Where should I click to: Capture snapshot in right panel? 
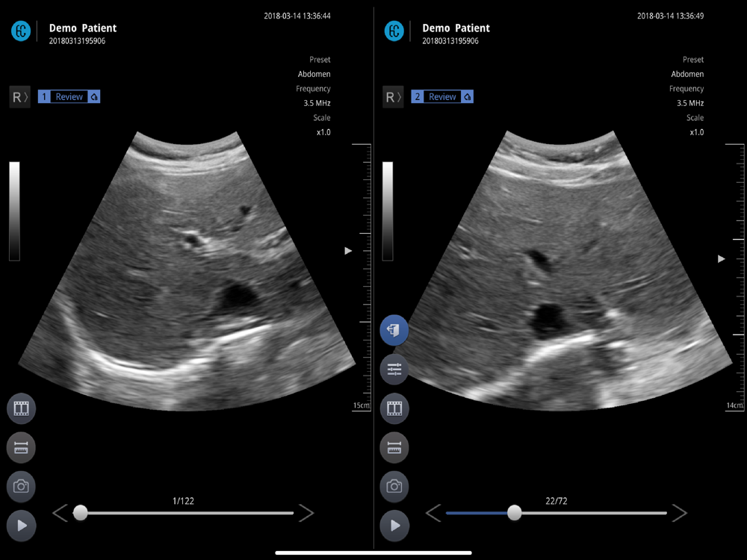(394, 486)
